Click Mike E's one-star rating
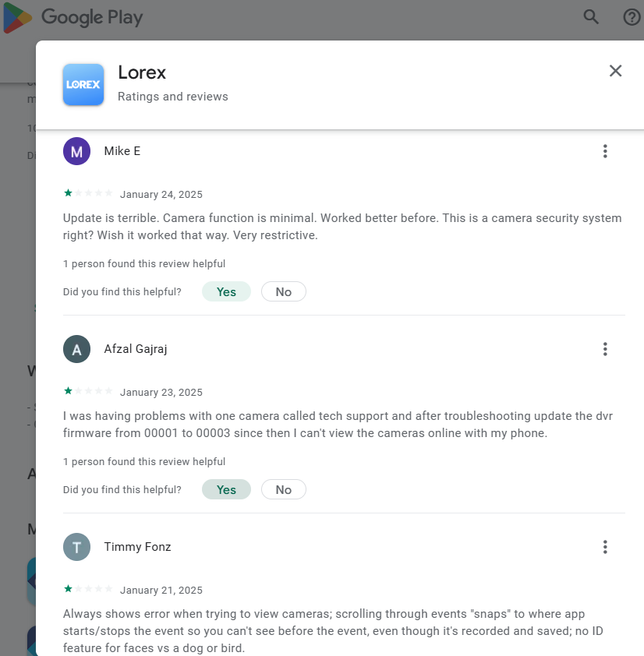 (x=88, y=193)
